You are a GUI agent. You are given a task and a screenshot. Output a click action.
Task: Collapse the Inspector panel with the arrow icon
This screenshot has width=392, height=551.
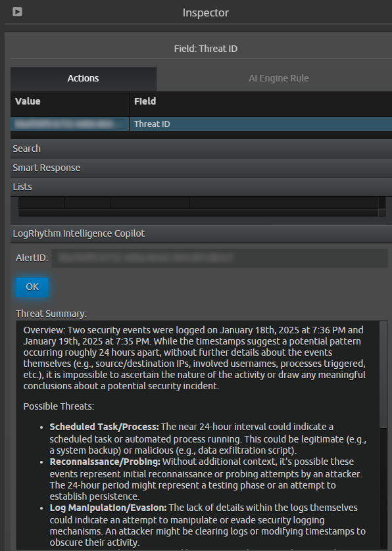tap(17, 12)
